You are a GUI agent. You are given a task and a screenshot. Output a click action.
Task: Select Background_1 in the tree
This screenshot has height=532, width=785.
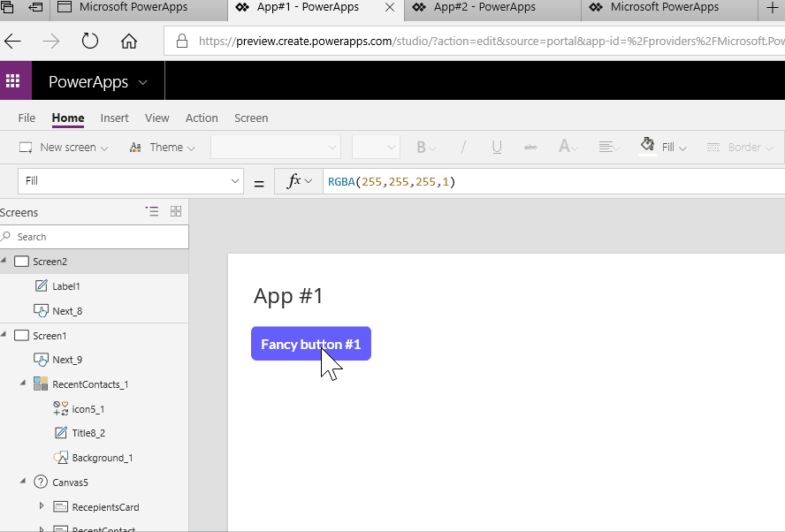coord(103,458)
